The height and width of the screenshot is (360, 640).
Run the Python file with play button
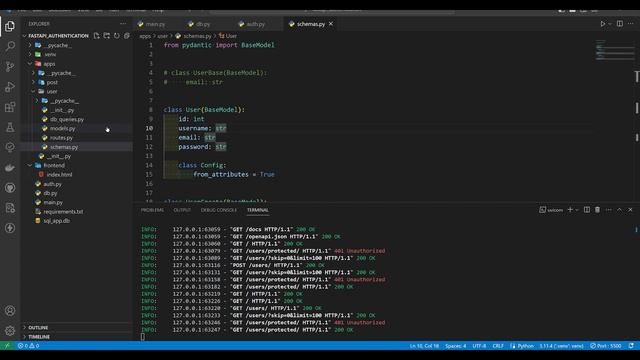(602, 24)
